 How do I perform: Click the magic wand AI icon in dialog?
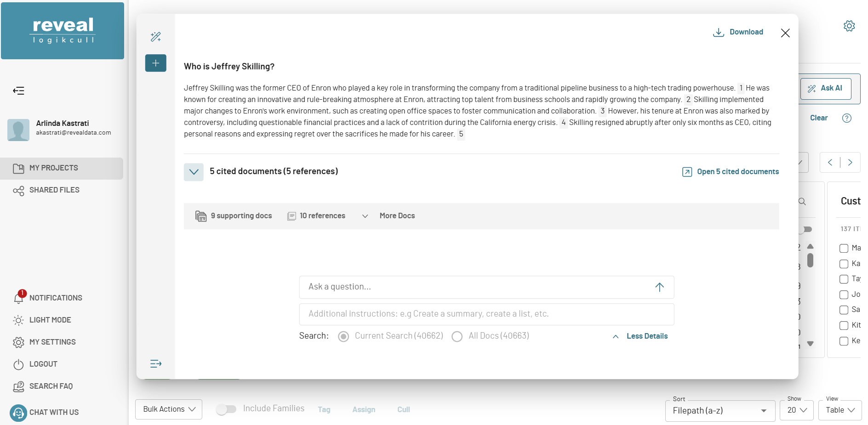tap(156, 37)
